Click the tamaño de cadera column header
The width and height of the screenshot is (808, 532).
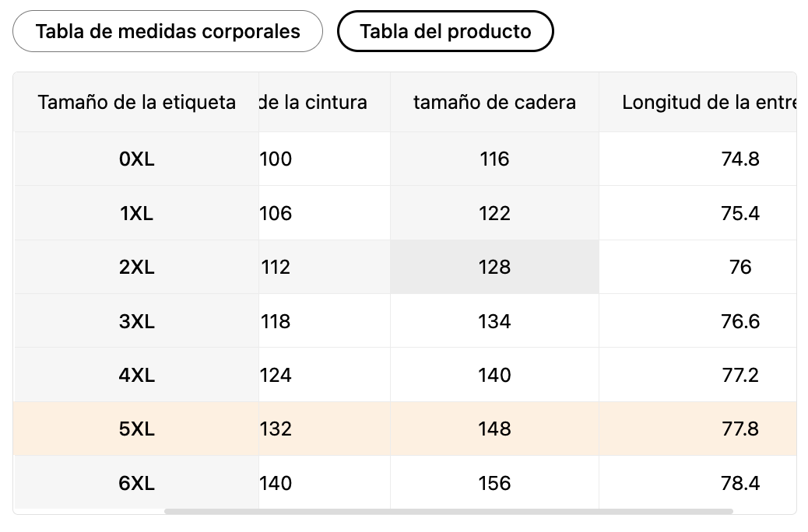pyautogui.click(x=494, y=103)
